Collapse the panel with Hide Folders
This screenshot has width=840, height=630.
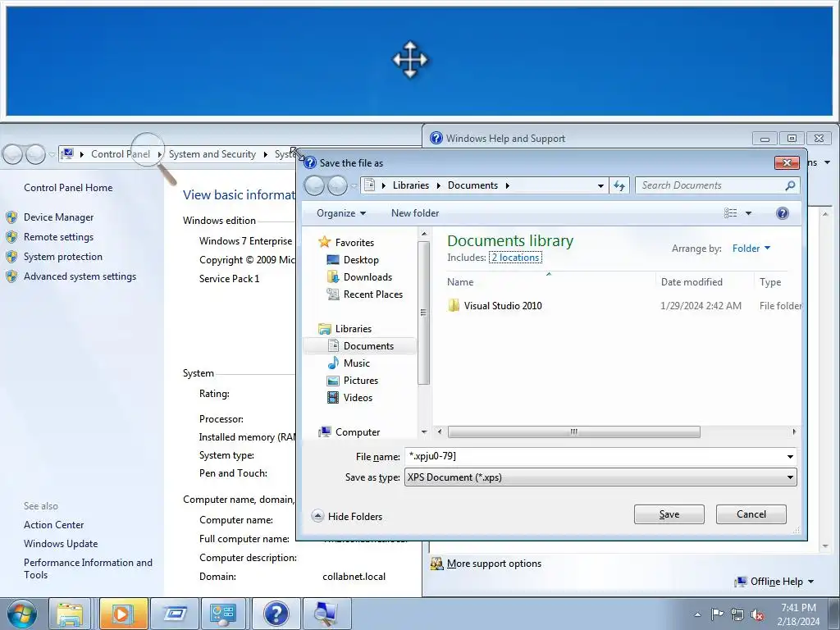click(347, 517)
